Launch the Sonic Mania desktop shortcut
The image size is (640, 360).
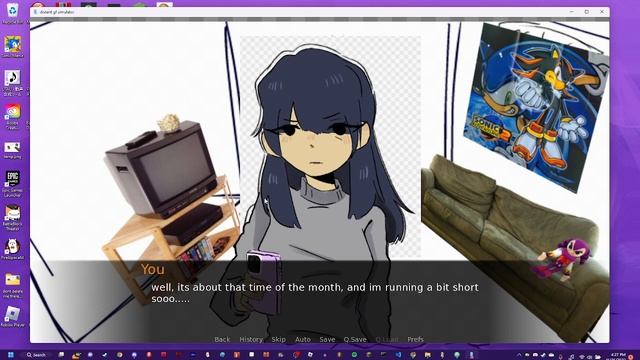pyautogui.click(x=13, y=47)
